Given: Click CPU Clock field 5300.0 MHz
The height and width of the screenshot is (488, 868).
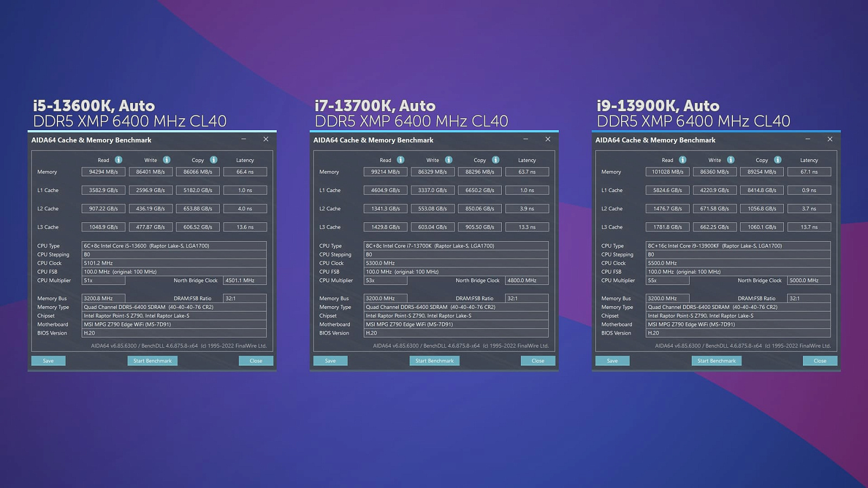Looking at the screenshot, I should (456, 263).
